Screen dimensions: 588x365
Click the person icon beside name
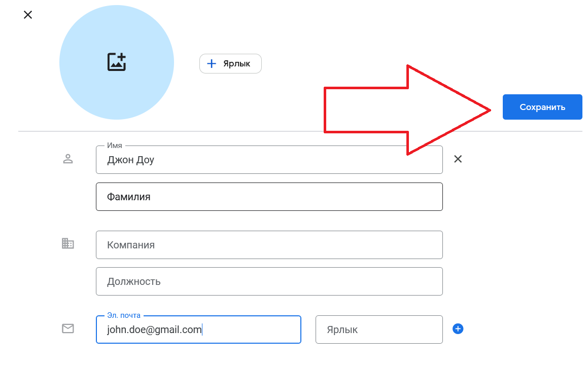pyautogui.click(x=68, y=159)
